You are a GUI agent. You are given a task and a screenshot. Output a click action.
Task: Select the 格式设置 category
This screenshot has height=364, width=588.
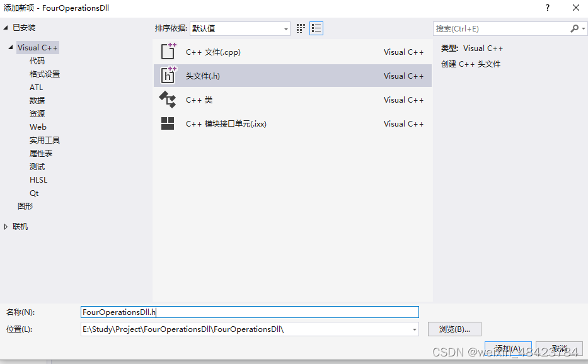(45, 74)
